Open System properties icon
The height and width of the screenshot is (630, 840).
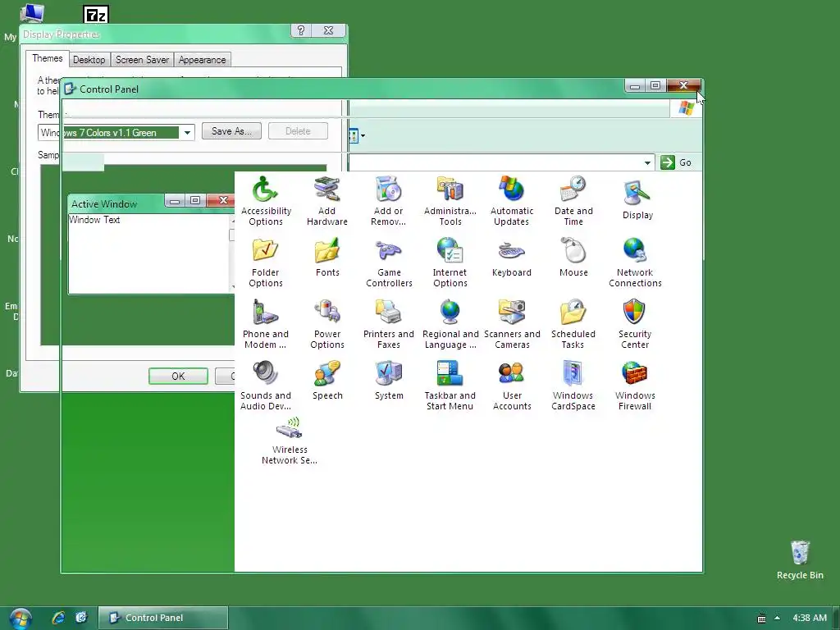pos(389,381)
